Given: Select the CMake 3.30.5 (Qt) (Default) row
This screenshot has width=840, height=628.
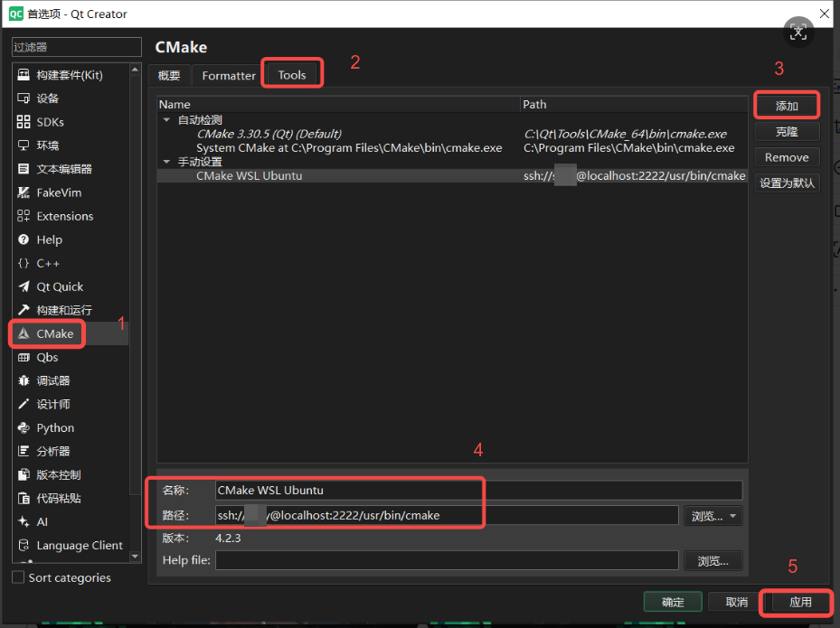Looking at the screenshot, I should [452, 134].
